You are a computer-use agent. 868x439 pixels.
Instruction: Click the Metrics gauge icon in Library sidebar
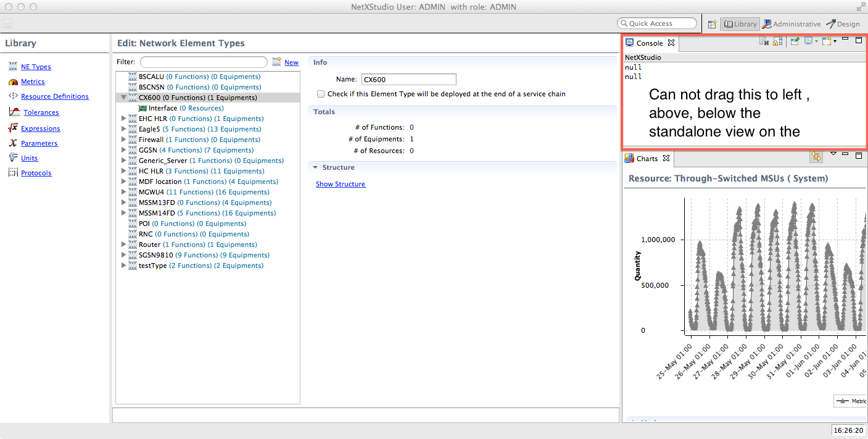pyautogui.click(x=14, y=82)
